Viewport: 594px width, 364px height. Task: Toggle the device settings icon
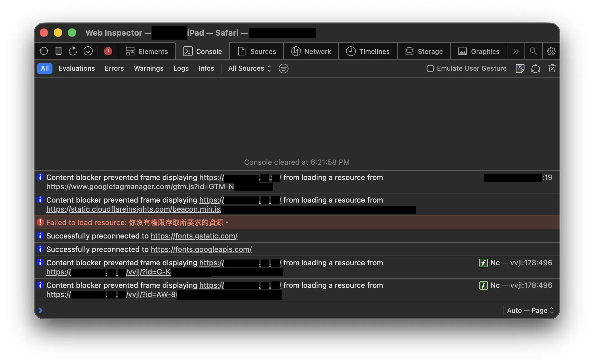click(59, 51)
